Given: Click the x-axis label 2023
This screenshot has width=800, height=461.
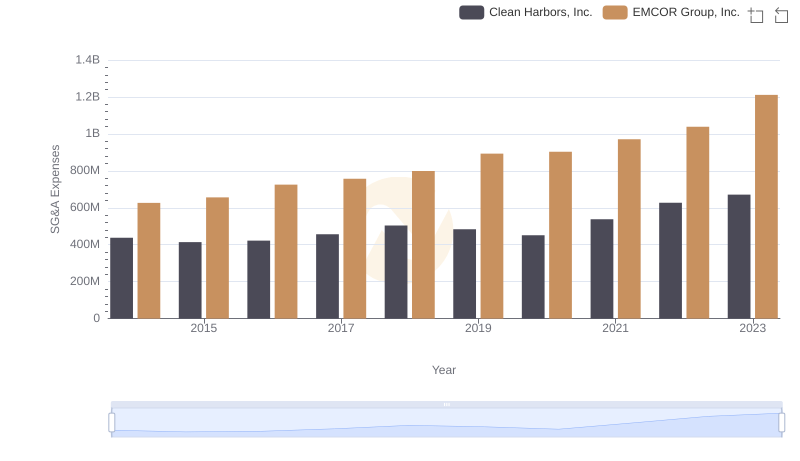Looking at the screenshot, I should [x=753, y=328].
